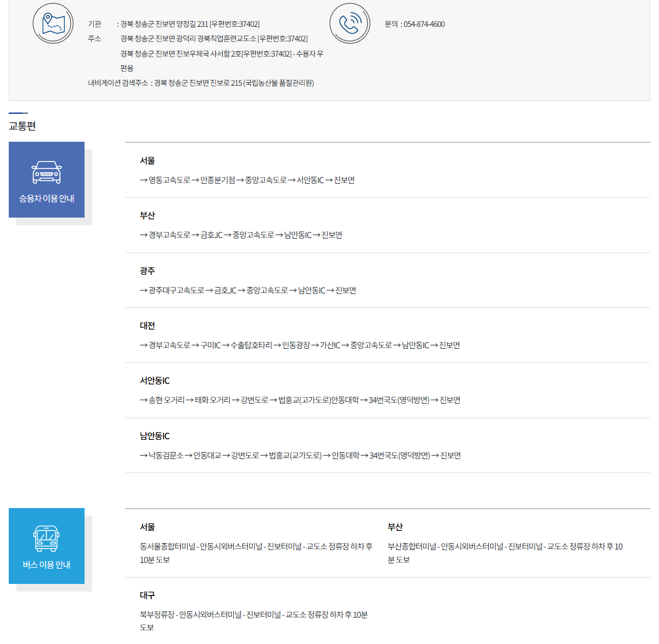Click the 대전 heading

click(x=148, y=325)
